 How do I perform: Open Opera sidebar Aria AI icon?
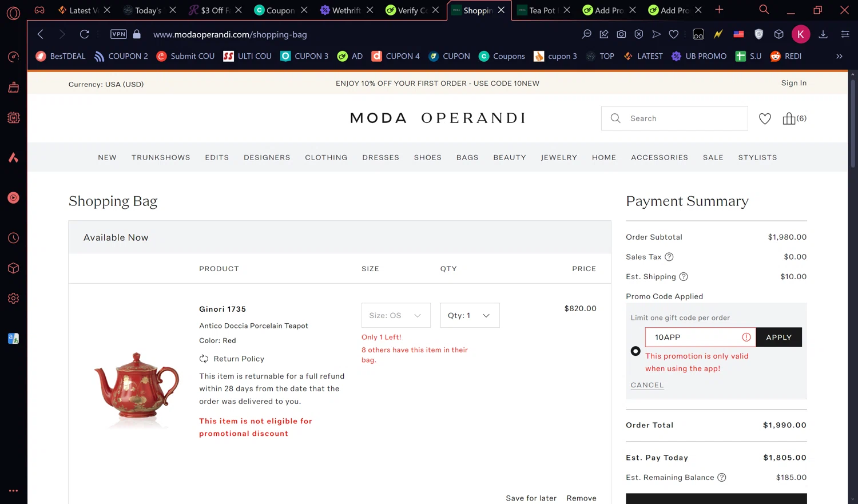click(14, 158)
